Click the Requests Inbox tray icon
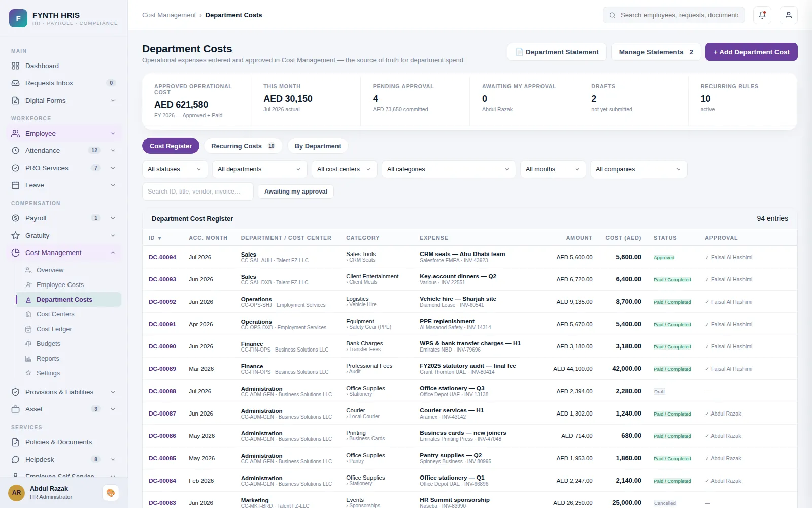 tap(16, 83)
